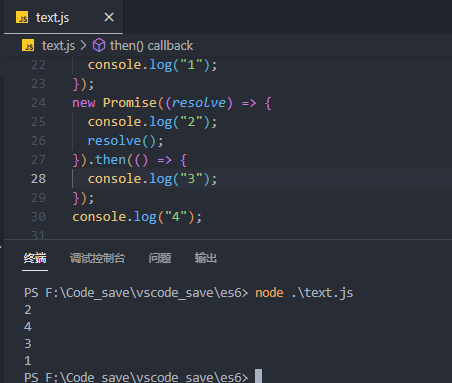Viewport: 452px width, 383px height.
Task: Focus the terminal prompt cursor block
Action: (258, 376)
